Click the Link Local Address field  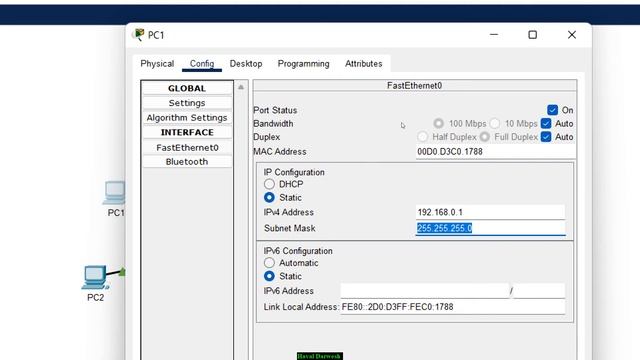click(453, 307)
